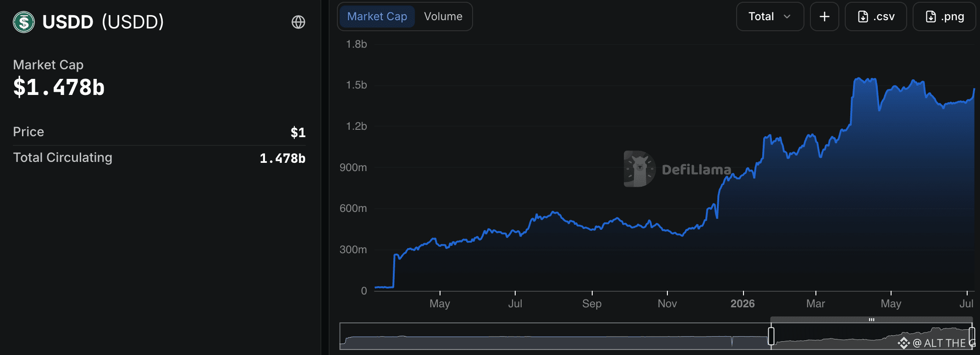Click the 900m y-axis label

click(353, 167)
